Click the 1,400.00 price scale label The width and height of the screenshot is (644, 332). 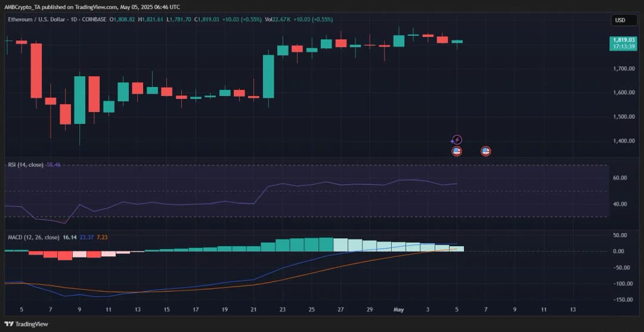click(623, 141)
